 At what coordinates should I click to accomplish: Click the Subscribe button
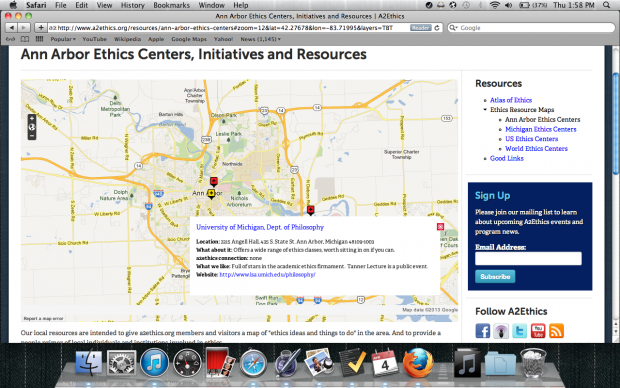495,276
